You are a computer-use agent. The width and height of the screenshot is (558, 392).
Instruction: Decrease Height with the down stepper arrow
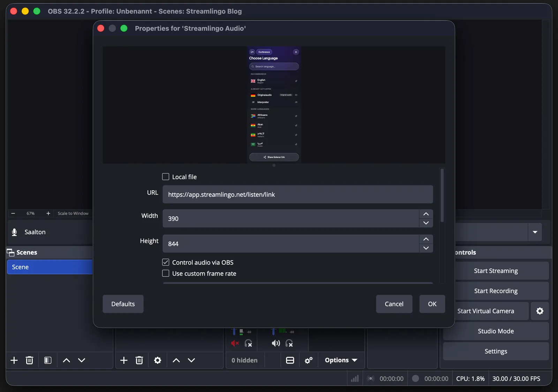[426, 248]
